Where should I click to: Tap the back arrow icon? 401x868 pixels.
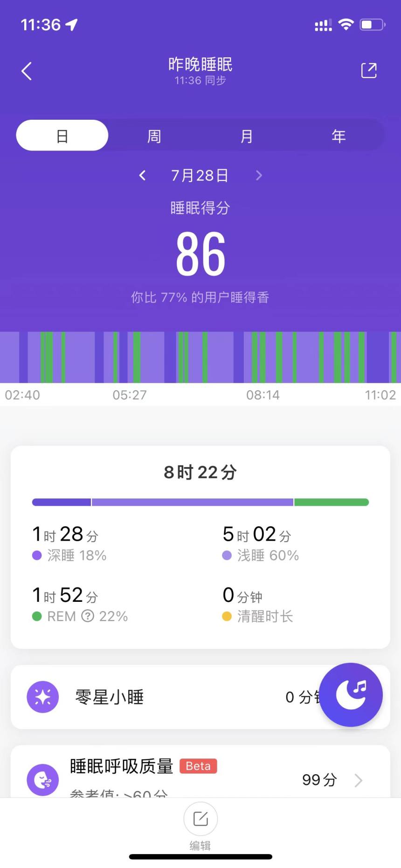click(27, 71)
